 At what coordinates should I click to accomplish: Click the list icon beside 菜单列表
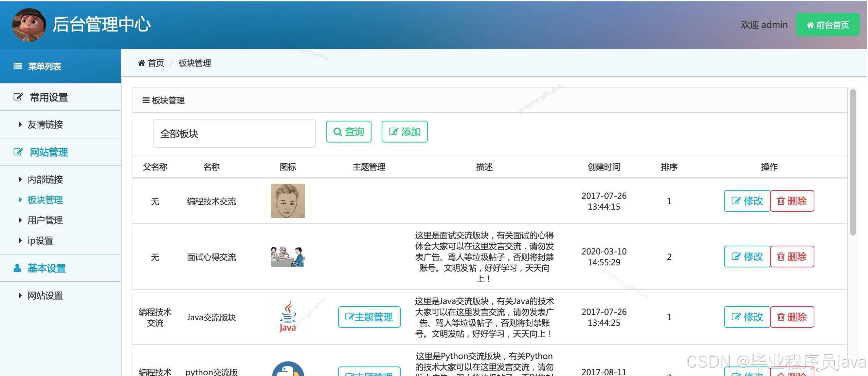pos(17,66)
